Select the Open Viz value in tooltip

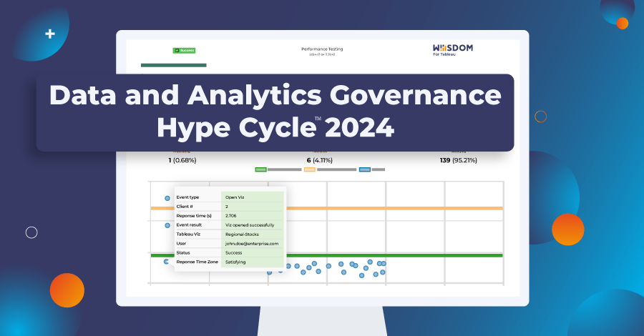click(x=235, y=197)
